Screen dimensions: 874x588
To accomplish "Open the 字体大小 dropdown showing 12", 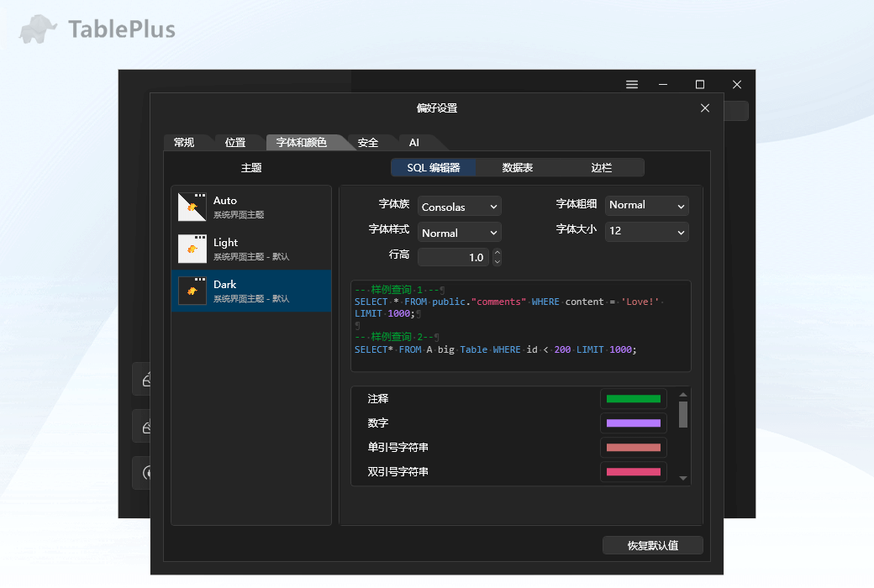I will click(x=646, y=232).
